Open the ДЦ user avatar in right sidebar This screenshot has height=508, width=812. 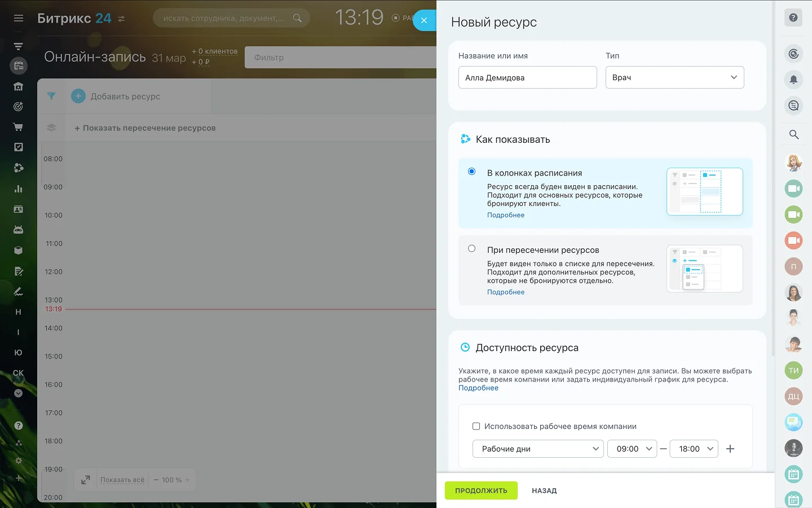coord(793,396)
